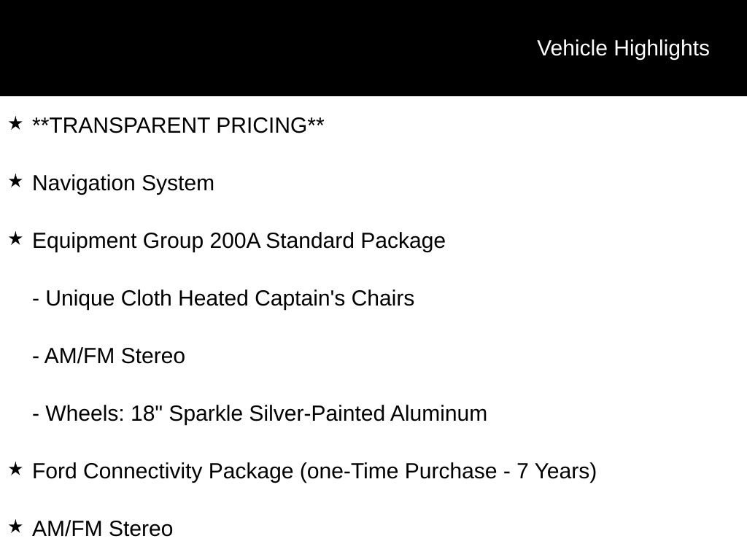Click the star beside TRANSPARENT PRICING
Image resolution: width=747 pixels, height=560 pixels.
[15, 124]
